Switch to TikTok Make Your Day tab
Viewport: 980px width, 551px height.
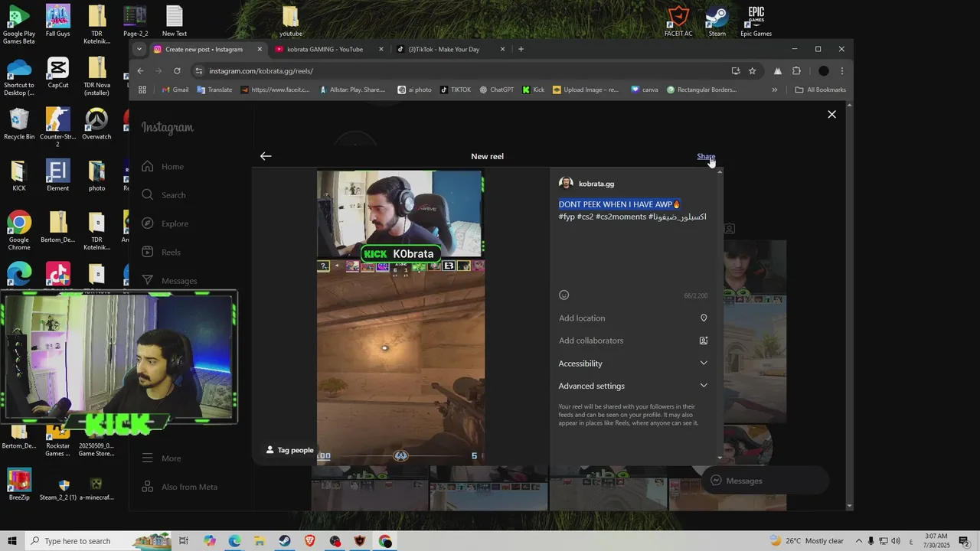[443, 49]
